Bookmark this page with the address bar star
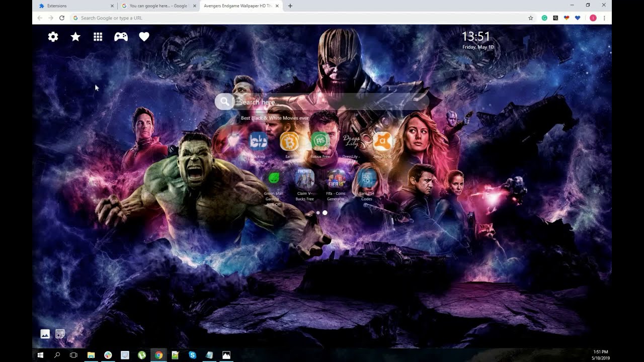This screenshot has height=362, width=644. (530, 18)
